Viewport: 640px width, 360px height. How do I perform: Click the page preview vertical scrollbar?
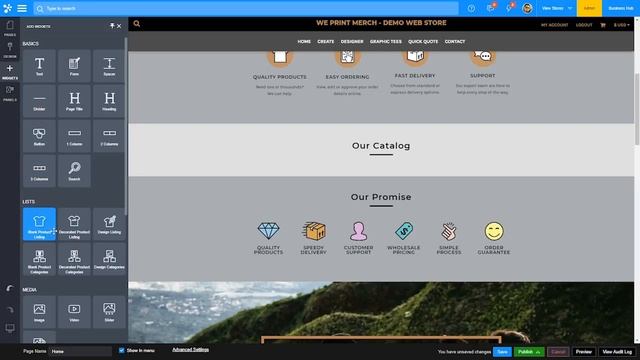(637, 109)
